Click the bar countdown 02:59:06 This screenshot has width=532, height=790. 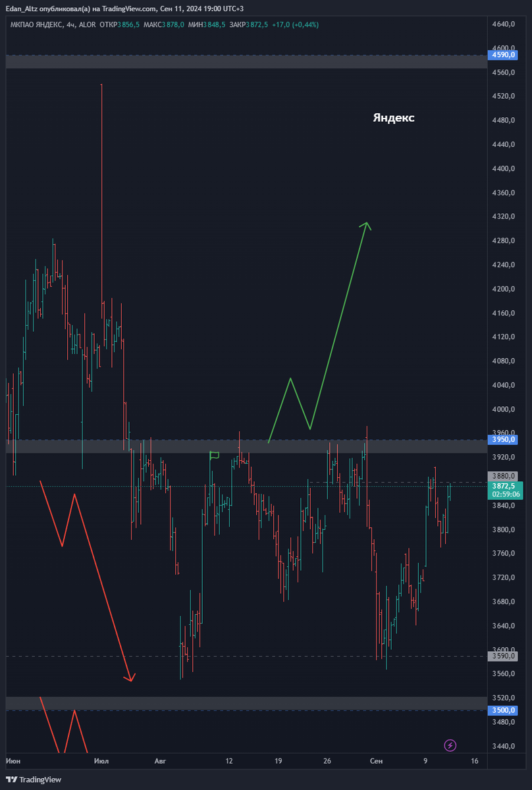(506, 494)
